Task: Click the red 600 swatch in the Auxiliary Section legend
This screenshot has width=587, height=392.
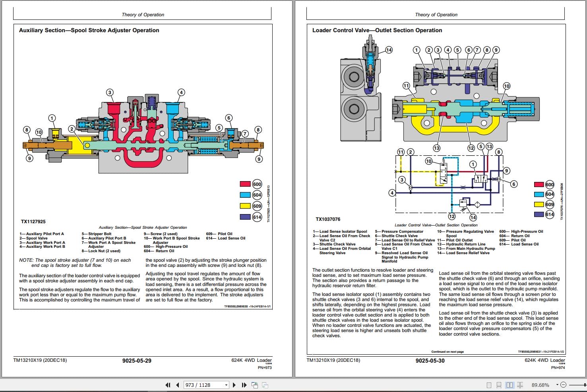Action: tap(245, 184)
